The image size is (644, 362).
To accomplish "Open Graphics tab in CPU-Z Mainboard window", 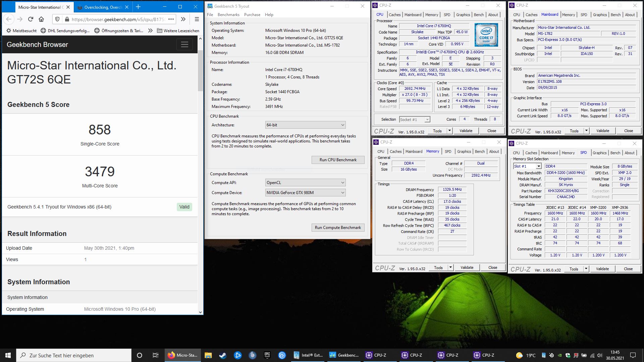I will point(600,15).
